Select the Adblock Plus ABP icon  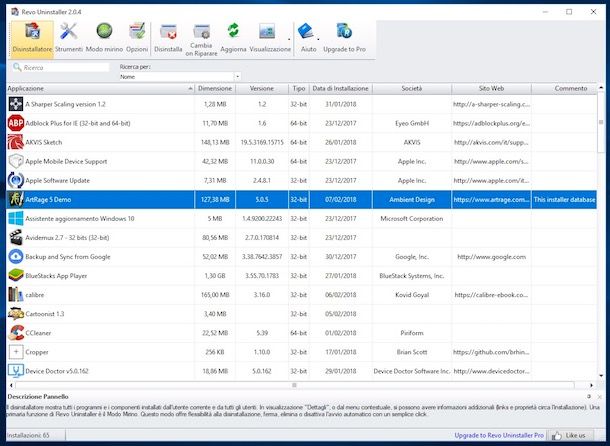click(x=16, y=123)
